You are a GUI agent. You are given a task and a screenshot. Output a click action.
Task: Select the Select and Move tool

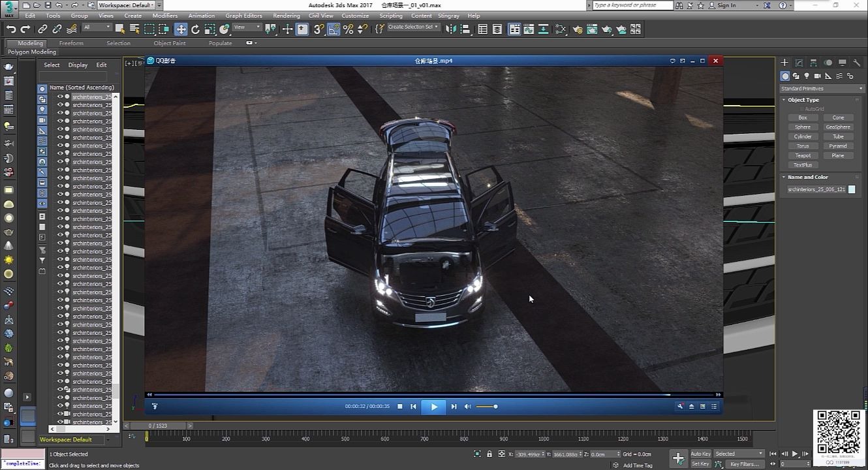(181, 29)
